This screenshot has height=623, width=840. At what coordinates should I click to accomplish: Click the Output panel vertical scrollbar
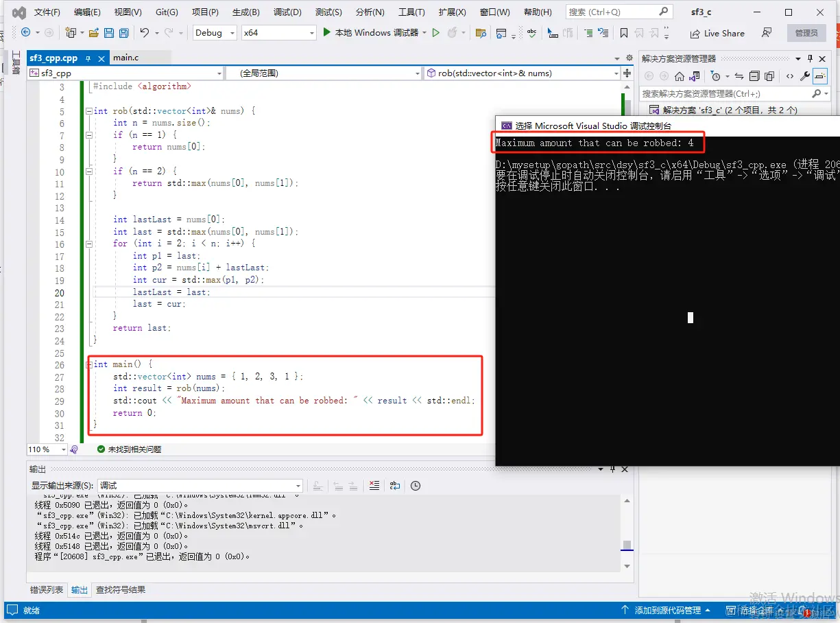(x=626, y=532)
